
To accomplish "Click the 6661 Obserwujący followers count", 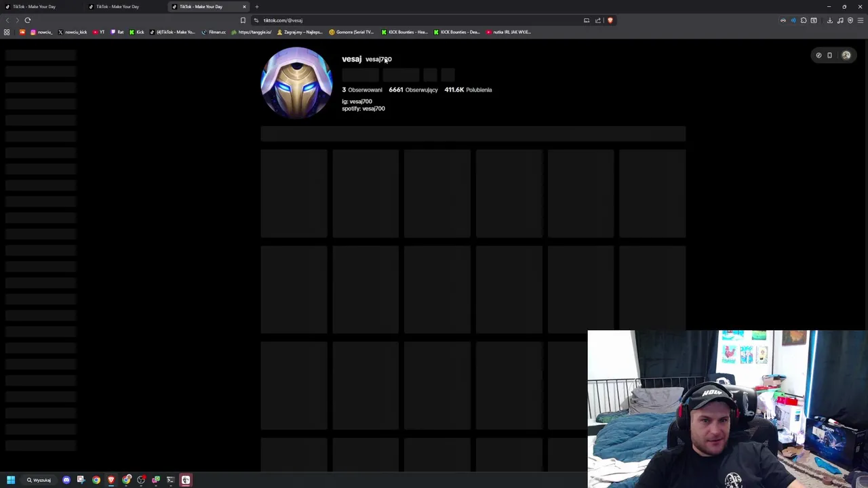I will point(413,89).
